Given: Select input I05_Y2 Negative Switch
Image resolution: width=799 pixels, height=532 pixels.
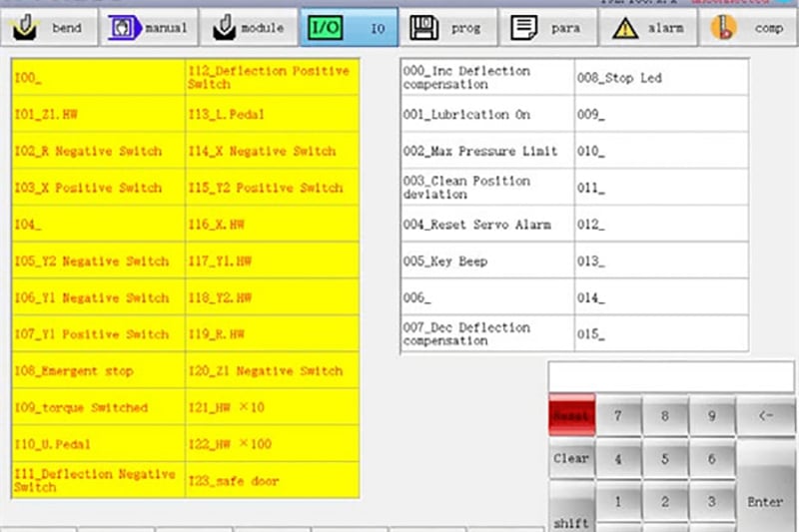Looking at the screenshot, I should coord(98,261).
